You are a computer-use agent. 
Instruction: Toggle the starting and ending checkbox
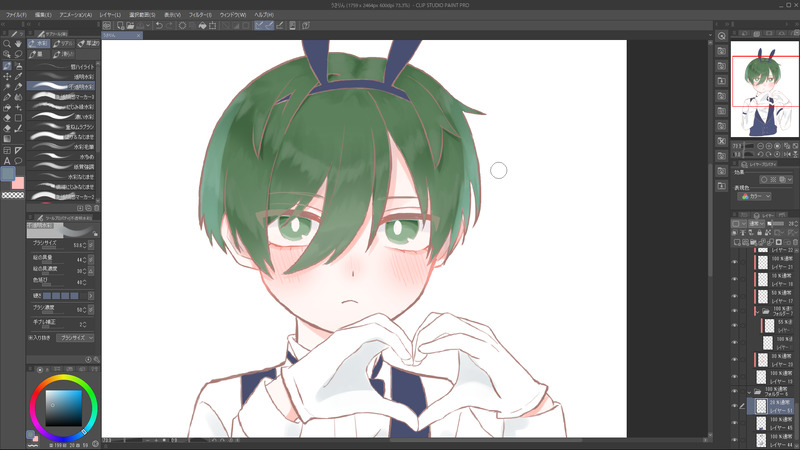tap(31, 338)
